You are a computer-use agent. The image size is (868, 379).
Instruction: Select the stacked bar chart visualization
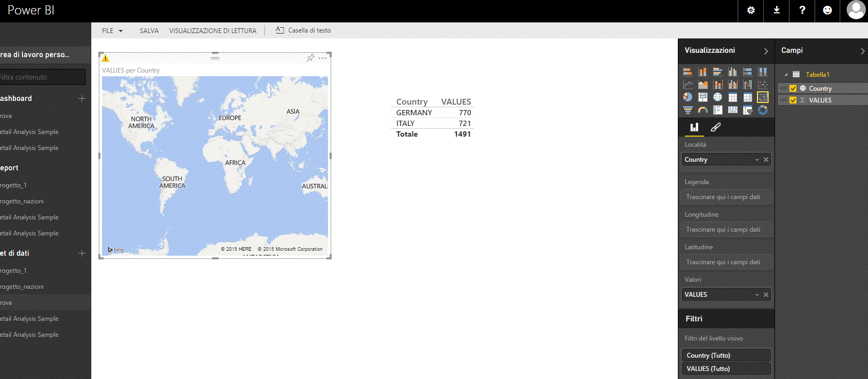coord(688,72)
